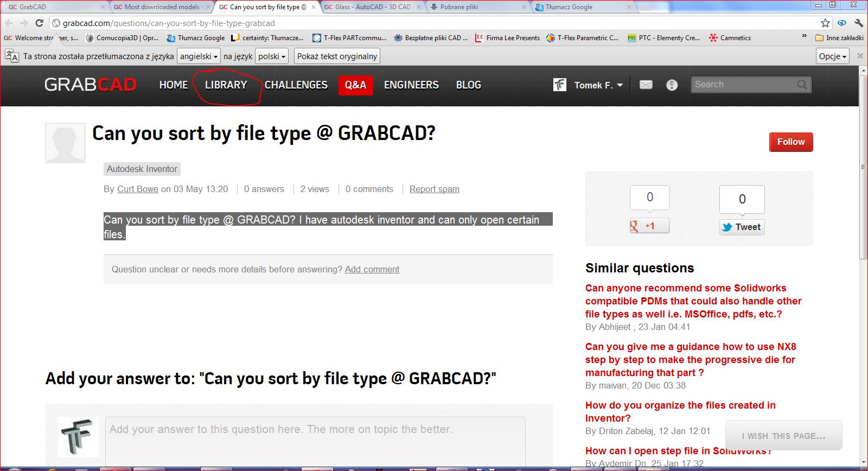Click the Tomek F. profile avatar in the header
Image resolution: width=868 pixels, height=471 pixels.
pos(560,85)
